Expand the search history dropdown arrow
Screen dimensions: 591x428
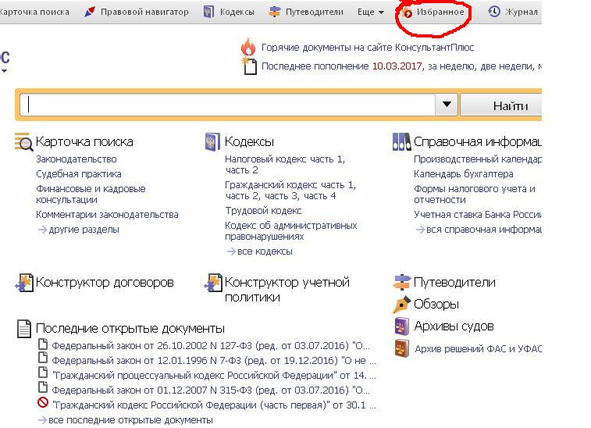[x=447, y=104]
